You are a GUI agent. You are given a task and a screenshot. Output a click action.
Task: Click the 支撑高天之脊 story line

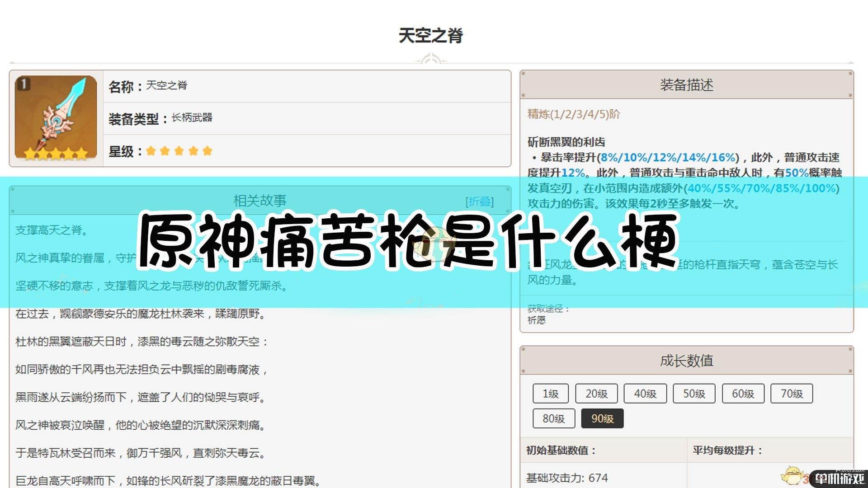52,230
